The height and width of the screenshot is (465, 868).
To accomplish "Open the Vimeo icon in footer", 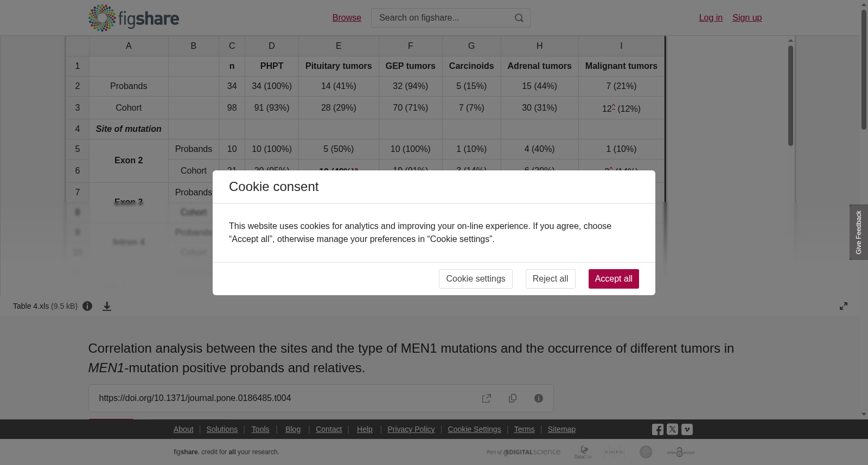I will click(x=687, y=429).
